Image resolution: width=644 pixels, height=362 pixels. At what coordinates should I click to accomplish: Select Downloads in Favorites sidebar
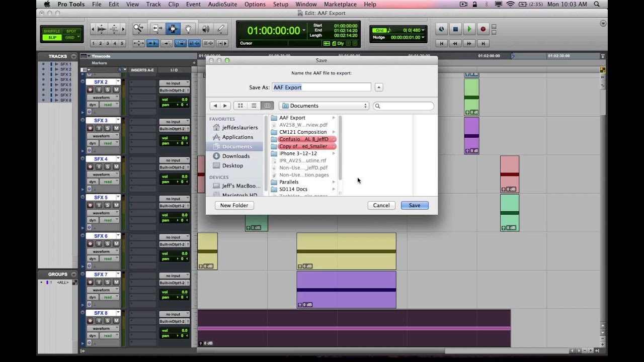tap(235, 156)
